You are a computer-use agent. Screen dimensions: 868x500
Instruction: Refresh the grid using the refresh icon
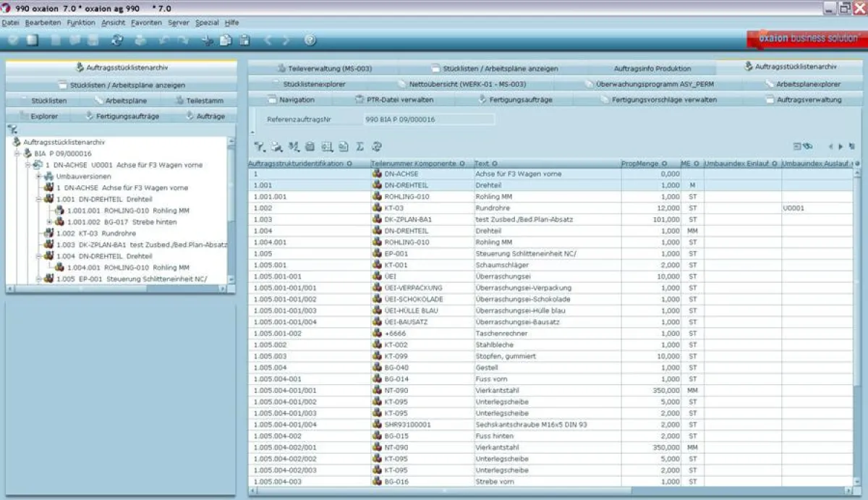(377, 147)
